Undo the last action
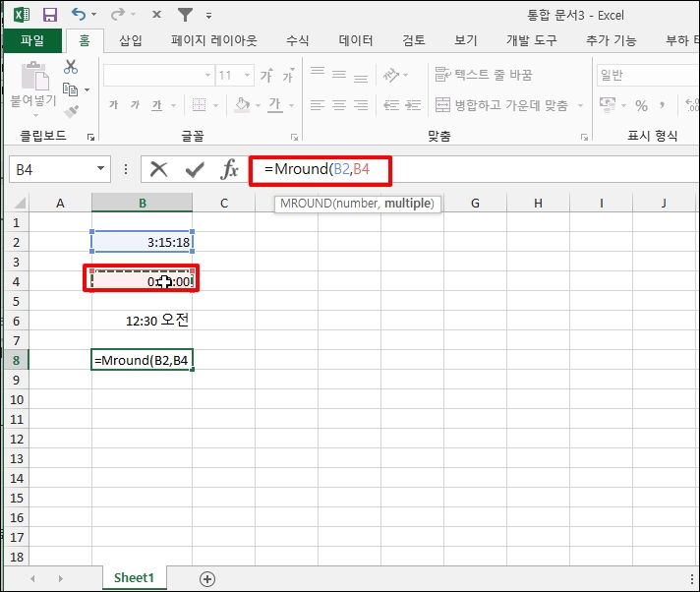Viewport: 700px width, 592px height. click(x=79, y=15)
